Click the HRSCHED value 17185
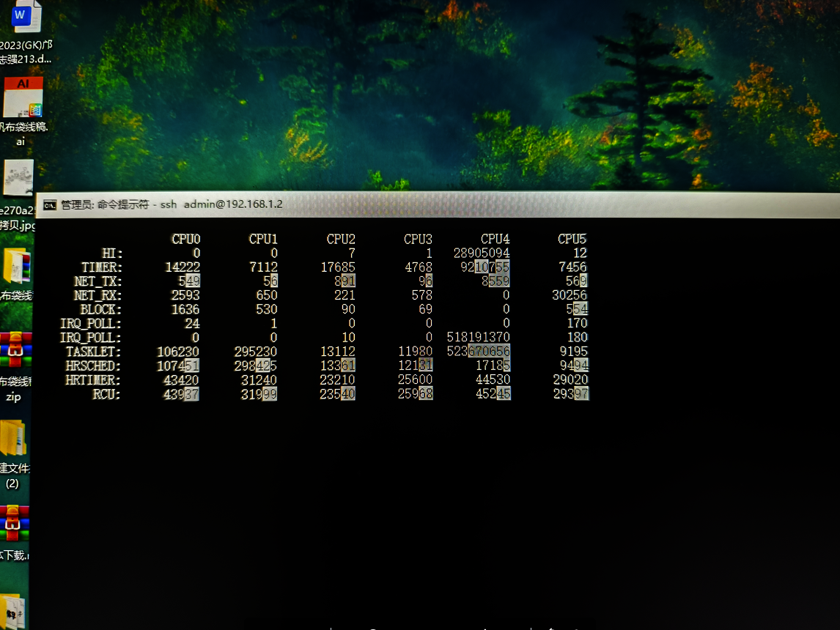Image resolution: width=840 pixels, height=630 pixels. coord(493,366)
